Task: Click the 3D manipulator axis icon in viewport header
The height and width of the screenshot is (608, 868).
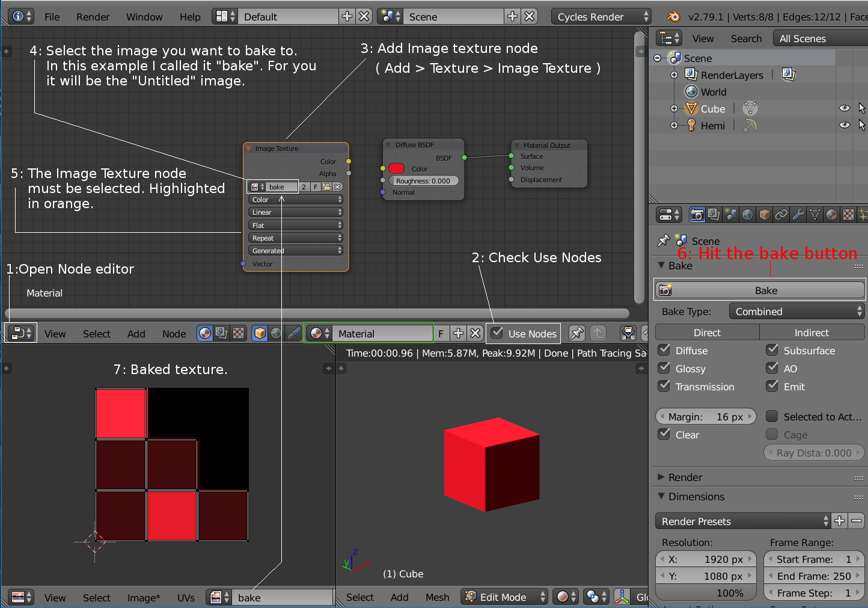Action: point(622,597)
